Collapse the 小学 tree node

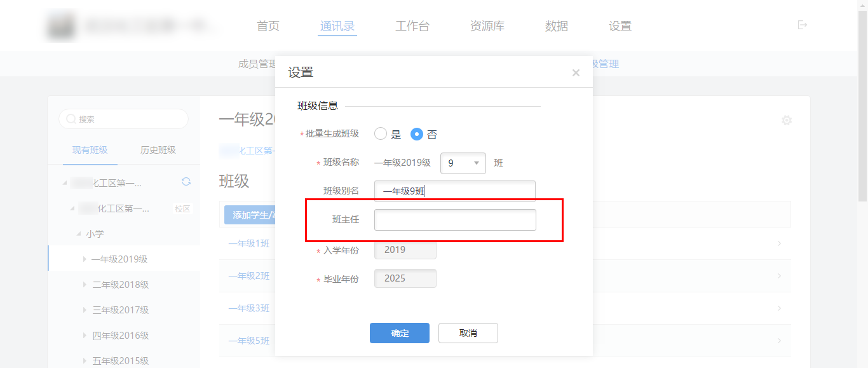78,234
